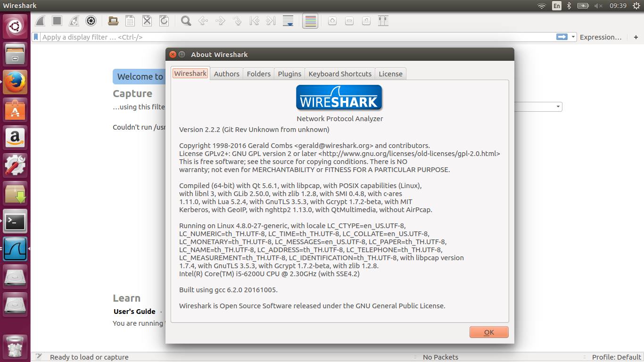The image size is (644, 362).
Task: Click the stop capture square icon
Action: 57,21
